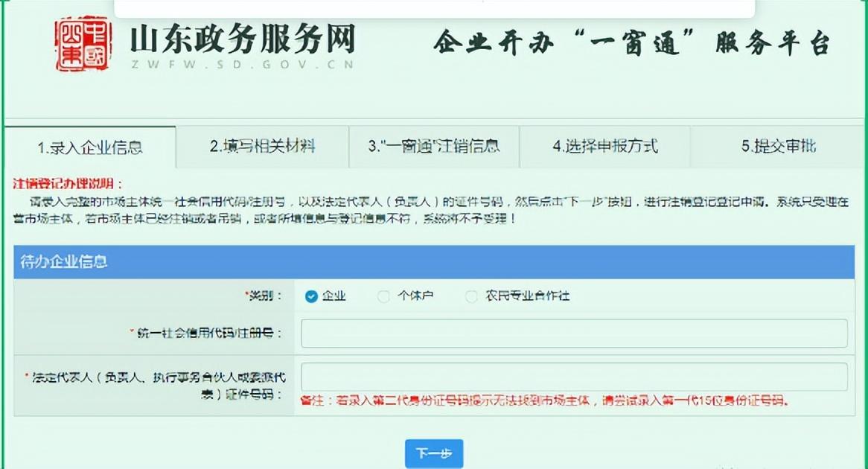Click the red 注销登记办理说明 heading
Screen dimensions: 868x469
(68, 184)
